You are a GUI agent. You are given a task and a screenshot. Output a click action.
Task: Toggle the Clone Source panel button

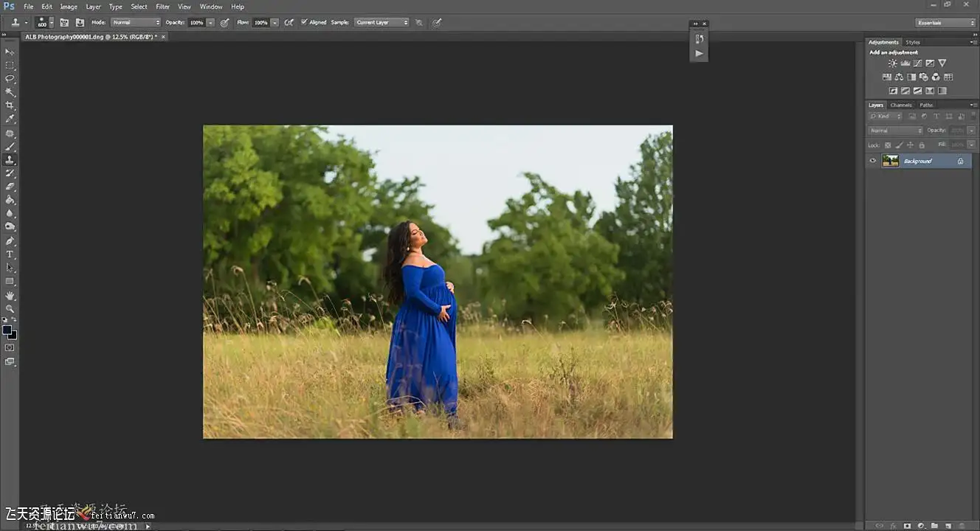pyautogui.click(x=80, y=23)
